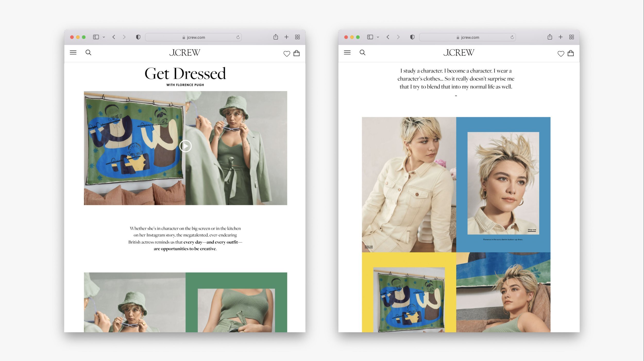Go back a page in the left Safari window

click(114, 37)
